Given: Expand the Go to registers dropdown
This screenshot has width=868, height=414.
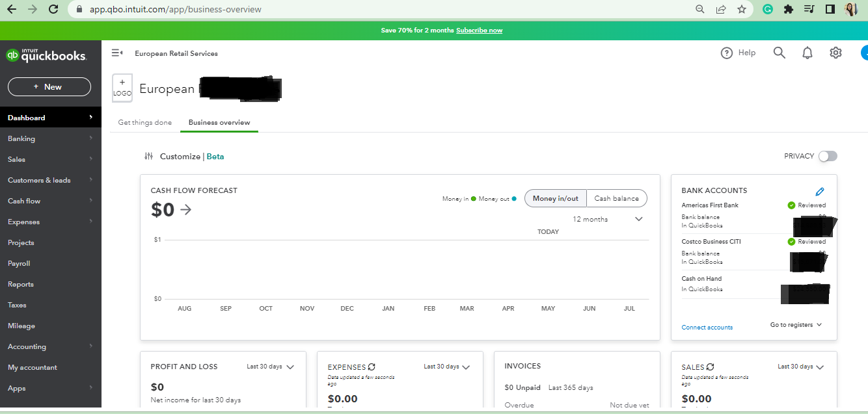Looking at the screenshot, I should 796,325.
